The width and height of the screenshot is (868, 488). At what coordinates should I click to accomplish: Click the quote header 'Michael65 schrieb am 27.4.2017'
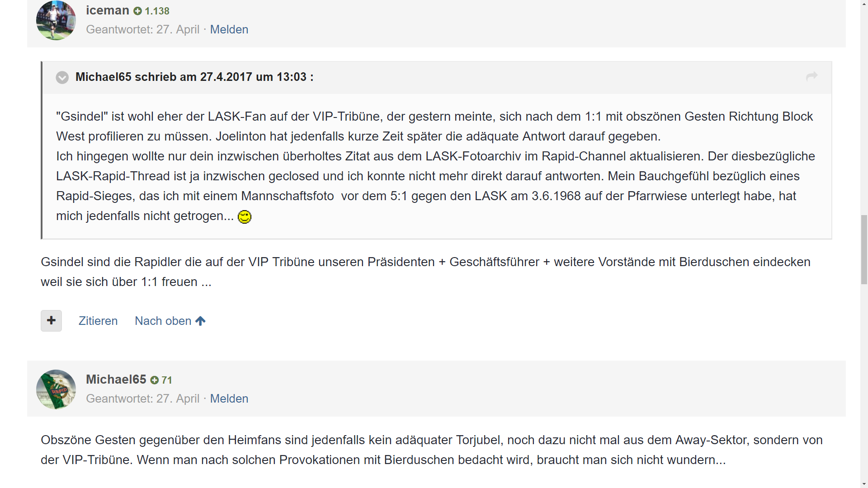194,77
